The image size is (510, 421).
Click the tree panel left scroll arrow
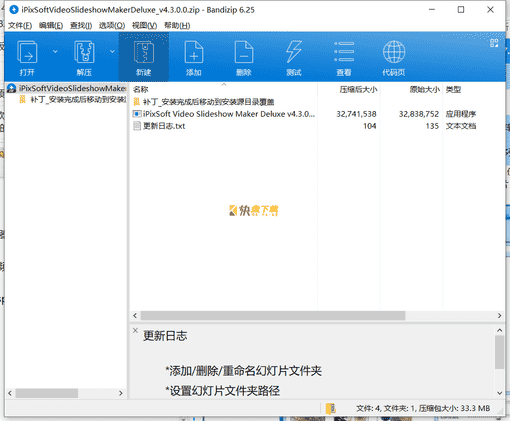(x=10, y=393)
